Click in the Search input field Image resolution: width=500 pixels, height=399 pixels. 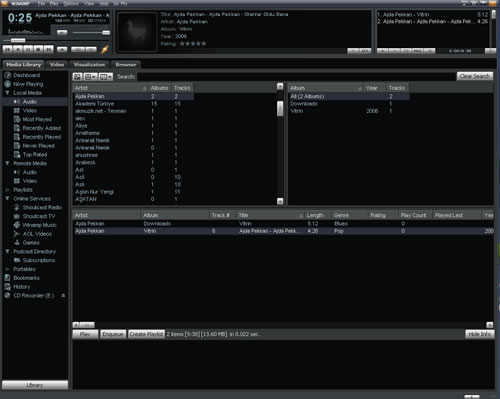296,77
